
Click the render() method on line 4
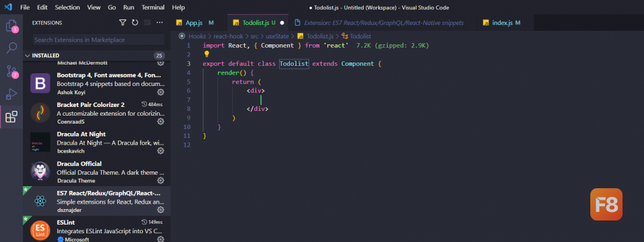[232, 73]
